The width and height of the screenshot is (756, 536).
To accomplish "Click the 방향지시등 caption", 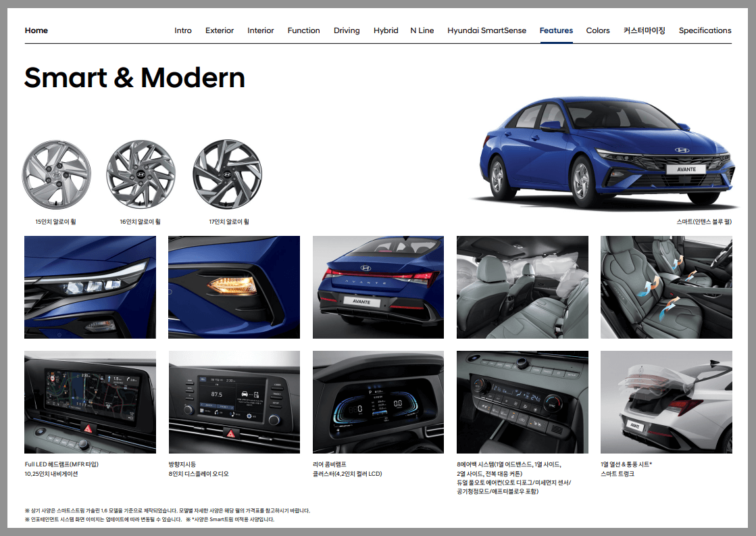I will [x=182, y=464].
